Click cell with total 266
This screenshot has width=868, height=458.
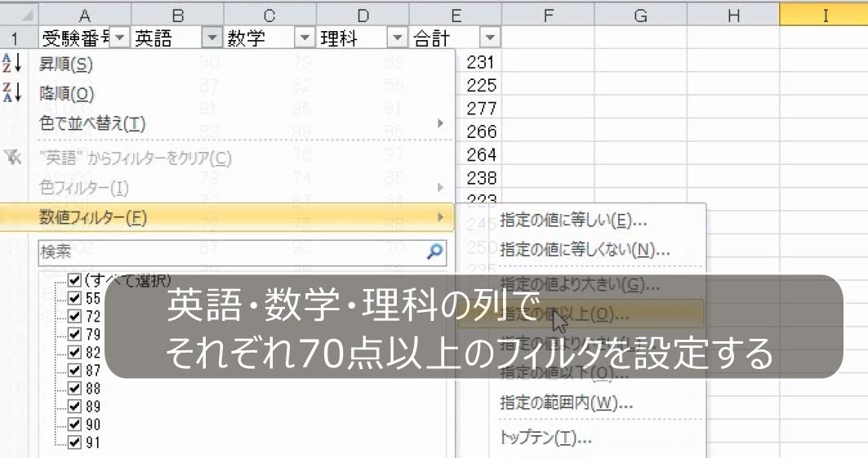[480, 131]
